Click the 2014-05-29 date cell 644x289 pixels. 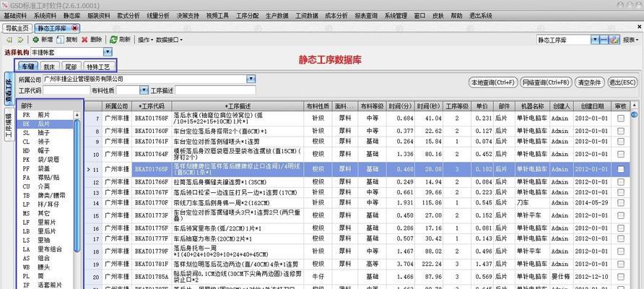(591, 203)
